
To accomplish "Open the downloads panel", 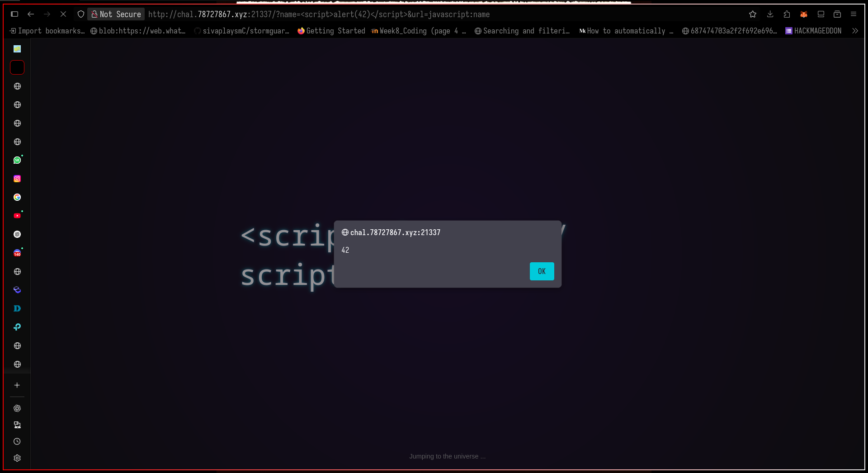I will coord(770,14).
